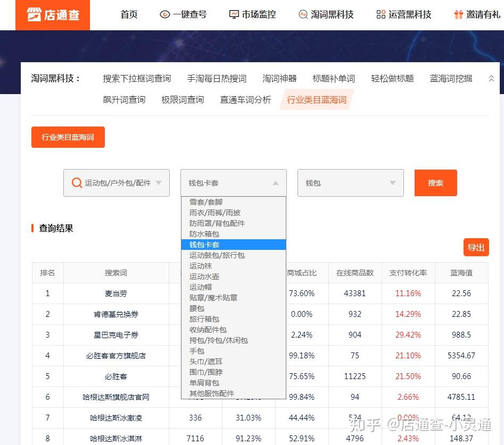Click the gift icon beside 邀请有礼
The height and width of the screenshot is (445, 504).
(x=459, y=14)
